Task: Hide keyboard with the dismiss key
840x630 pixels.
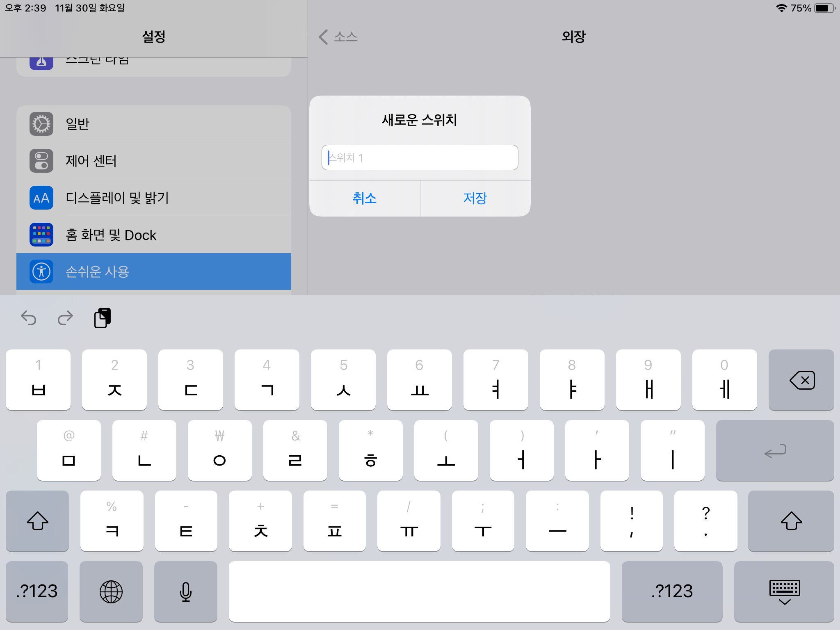Action: tap(784, 591)
